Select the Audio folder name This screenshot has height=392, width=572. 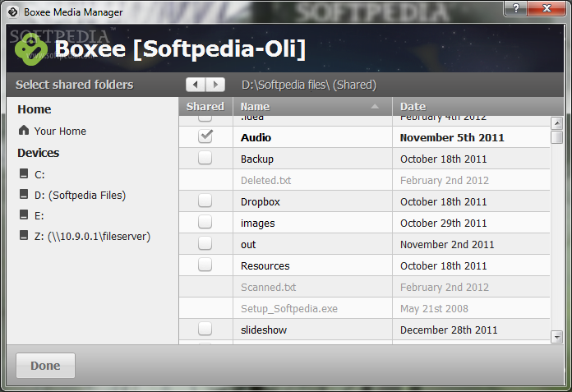[256, 138]
